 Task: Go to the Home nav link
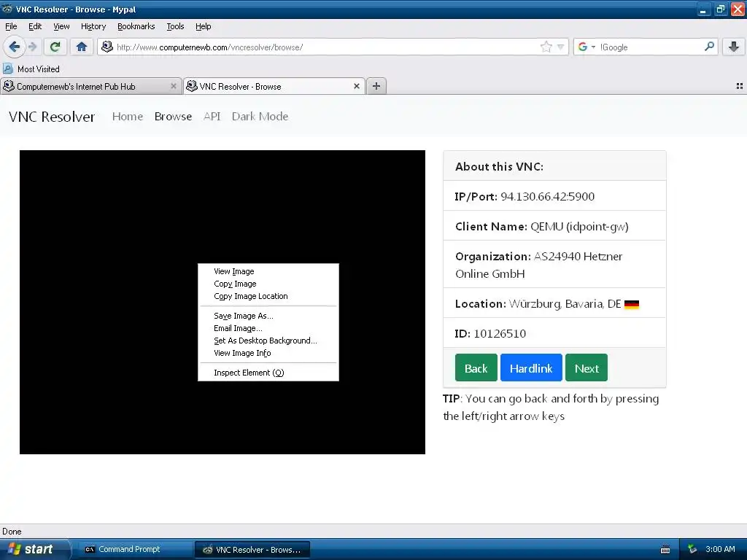tap(127, 117)
